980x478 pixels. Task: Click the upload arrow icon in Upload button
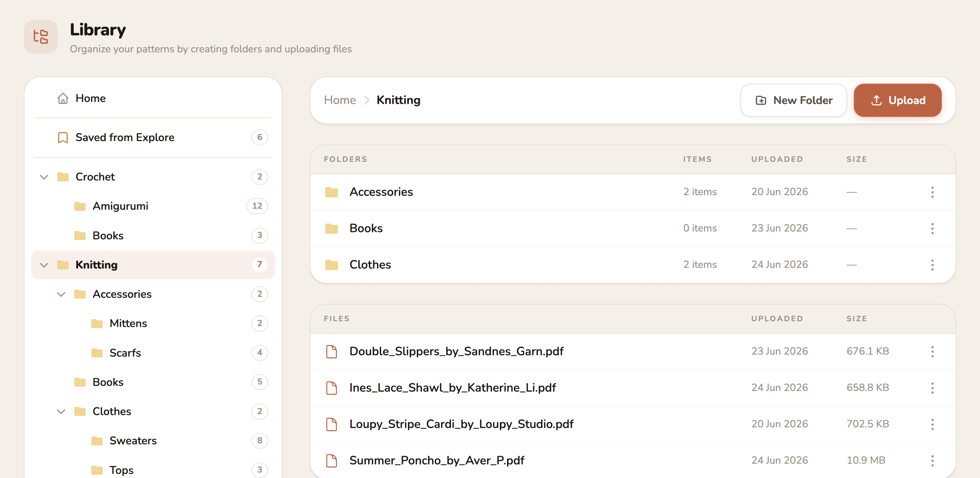click(x=876, y=100)
